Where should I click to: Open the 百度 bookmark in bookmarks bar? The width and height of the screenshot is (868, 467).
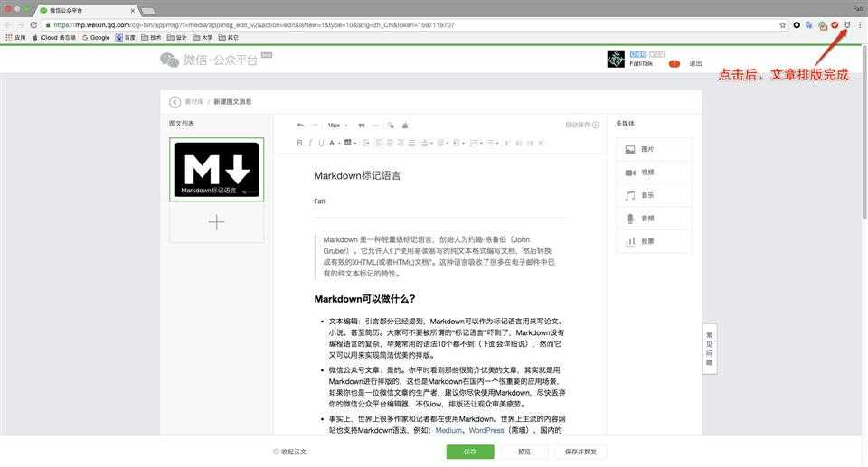pyautogui.click(x=125, y=38)
